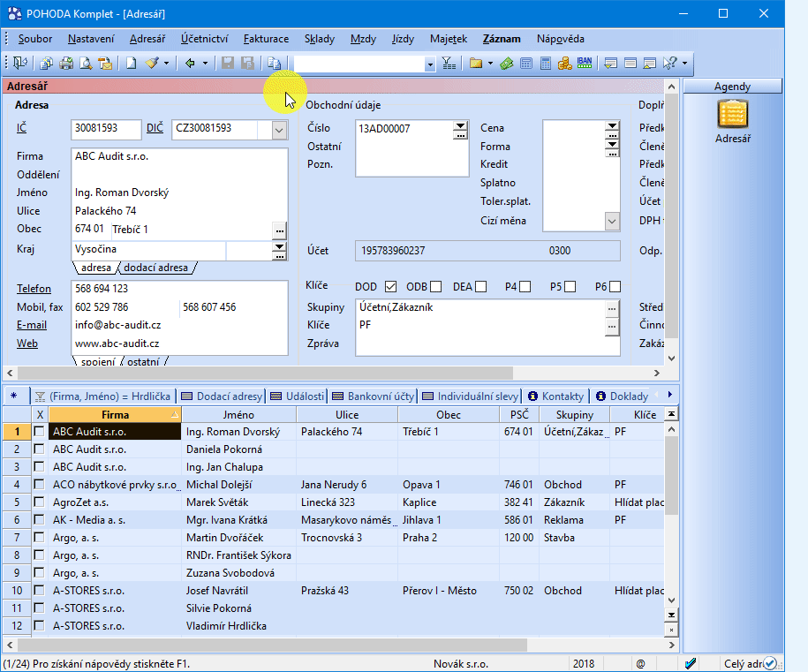Viewport: 808px width, 672px height.
Task: Toggle the P6 key checkbox
Action: (x=615, y=286)
